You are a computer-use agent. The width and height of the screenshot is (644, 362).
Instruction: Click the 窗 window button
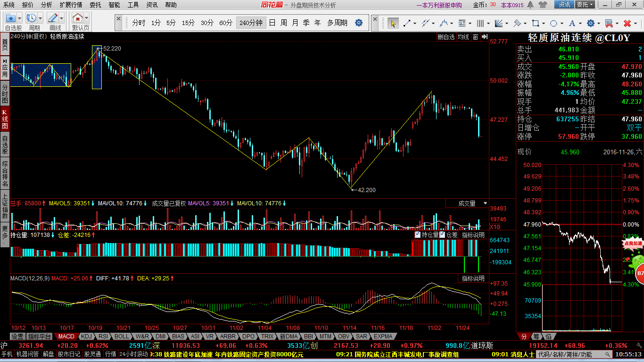[x=475, y=37]
